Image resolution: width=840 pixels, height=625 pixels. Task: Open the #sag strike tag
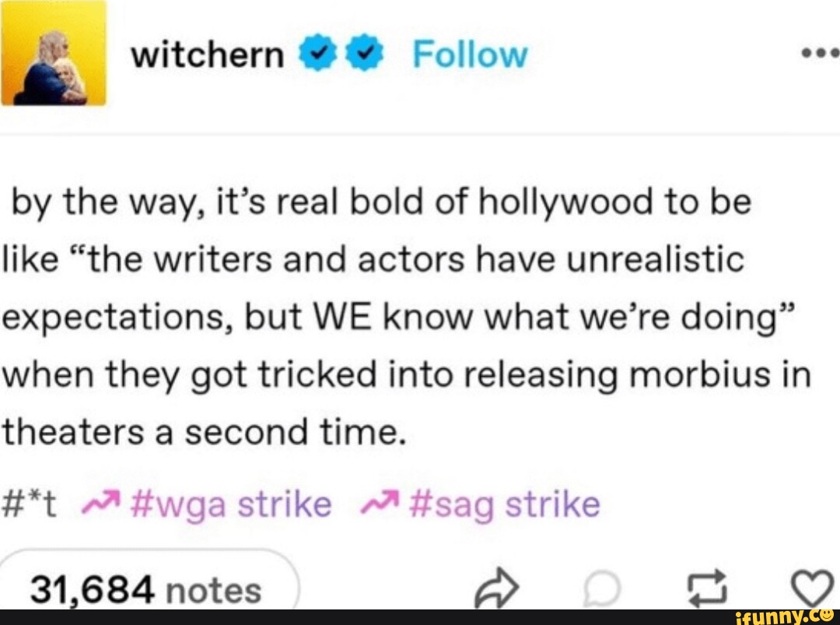click(505, 505)
